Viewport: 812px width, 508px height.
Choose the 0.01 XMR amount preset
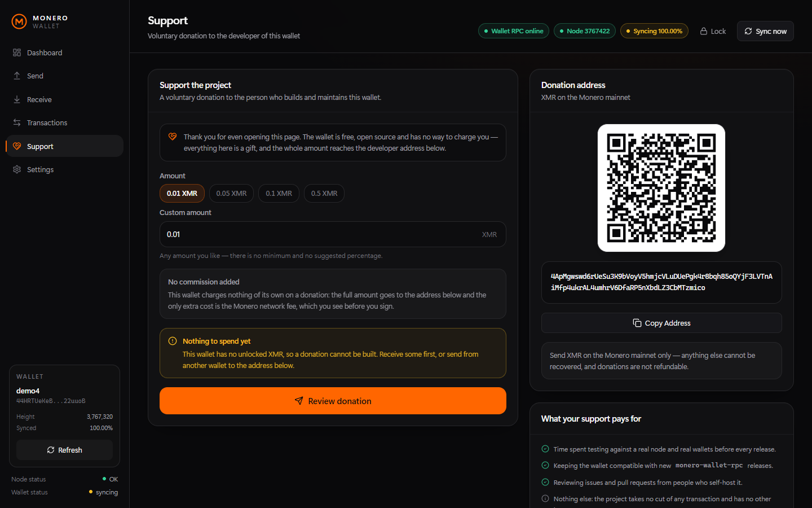pos(182,193)
